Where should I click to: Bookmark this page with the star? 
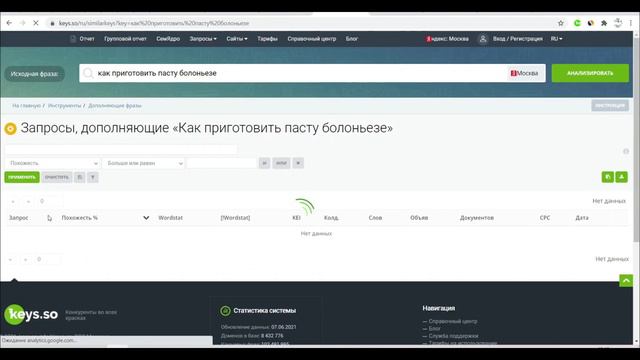coord(561,23)
